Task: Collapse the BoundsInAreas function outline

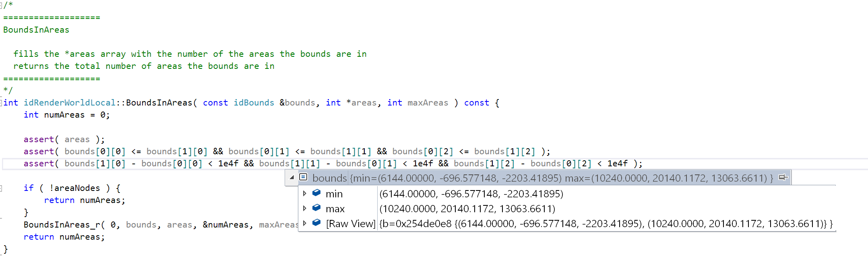Action: coord(1,103)
